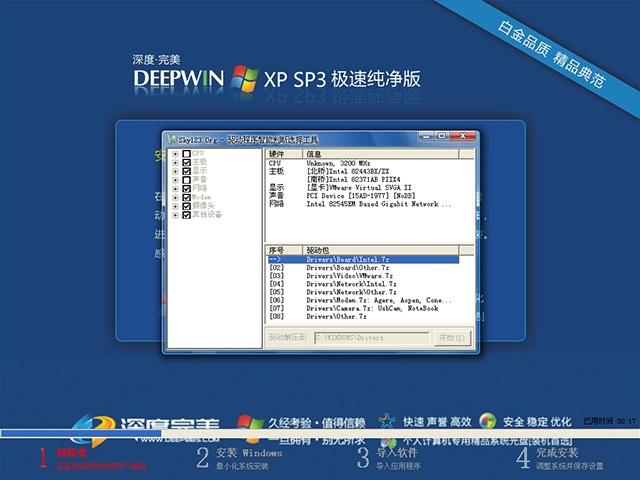Click the 信息 column header
Screen dimensions: 640x480
380,154
